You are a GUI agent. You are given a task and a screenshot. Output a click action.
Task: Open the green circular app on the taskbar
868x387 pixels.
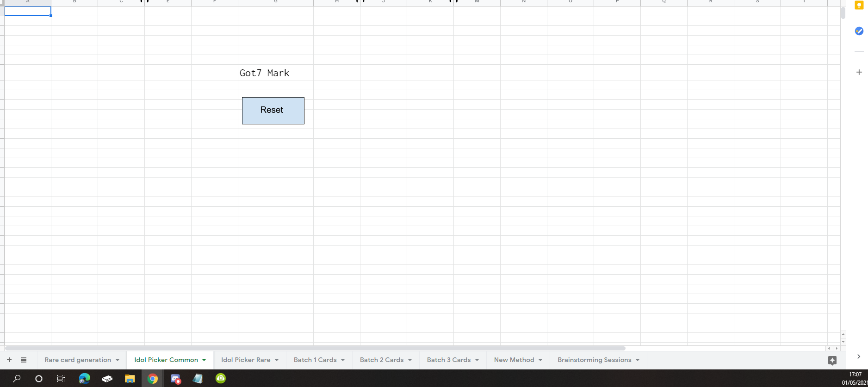(x=221, y=378)
